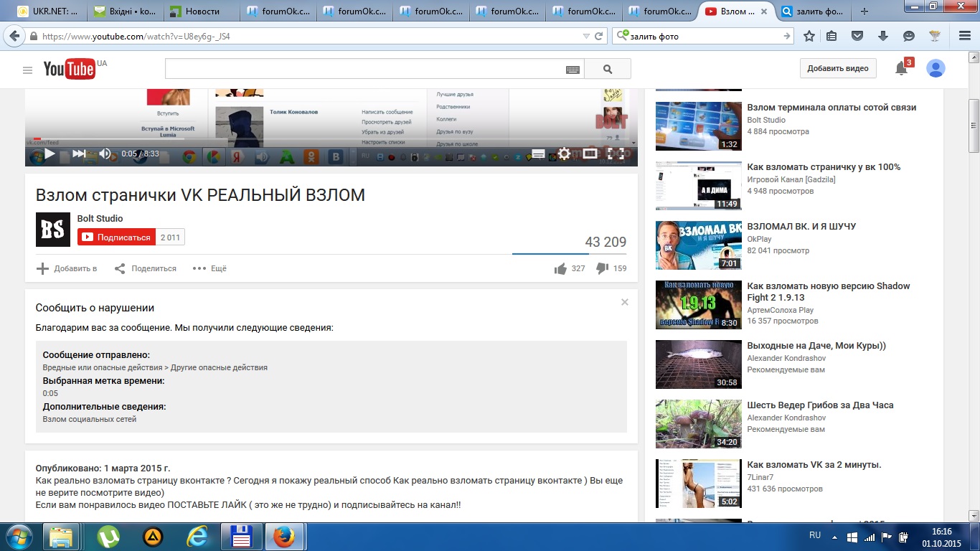
Task: Seek on the video progress bar
Action: [x=331, y=139]
